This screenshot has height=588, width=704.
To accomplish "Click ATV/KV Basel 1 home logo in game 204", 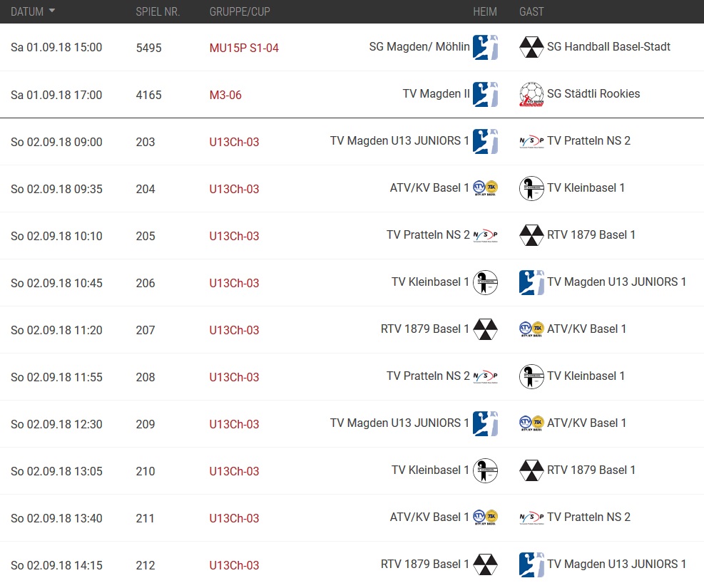I will tap(485, 188).
